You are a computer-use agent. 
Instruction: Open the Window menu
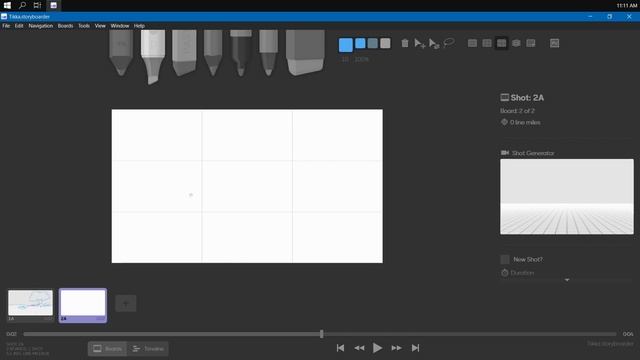(120, 26)
